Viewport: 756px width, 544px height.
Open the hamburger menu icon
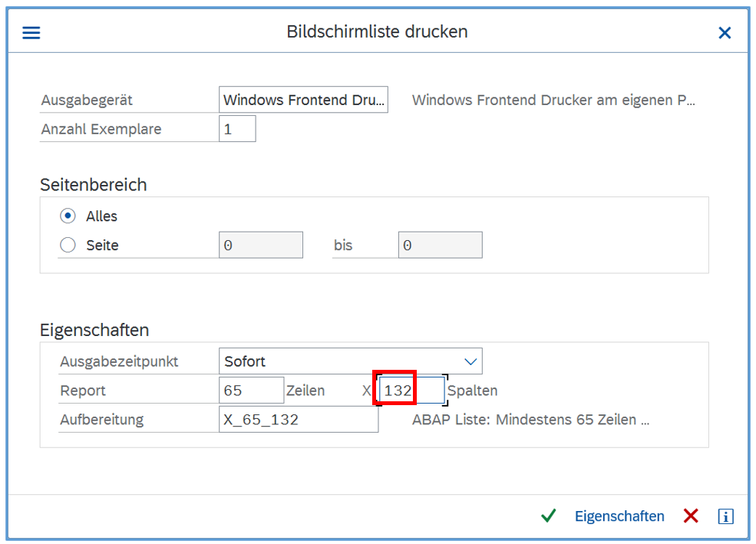pyautogui.click(x=31, y=33)
